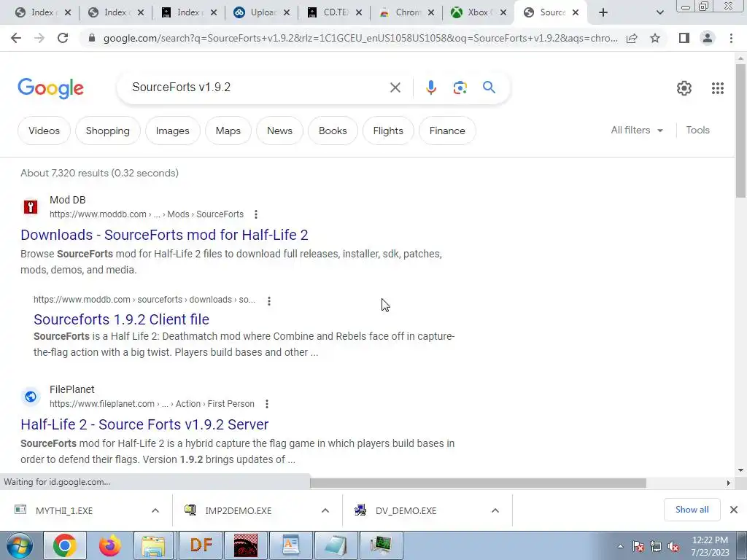Filter results by Shopping
Screen dimensions: 747x560
(x=108, y=131)
